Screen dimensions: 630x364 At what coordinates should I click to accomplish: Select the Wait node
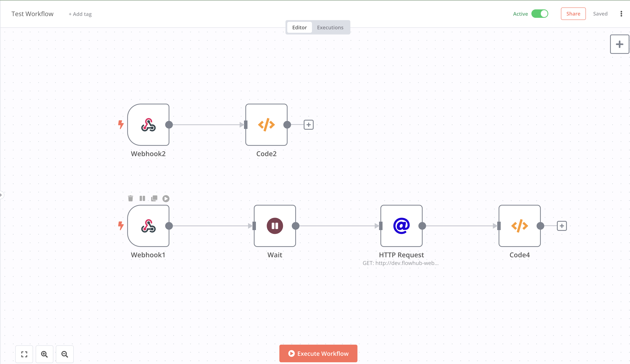point(275,226)
